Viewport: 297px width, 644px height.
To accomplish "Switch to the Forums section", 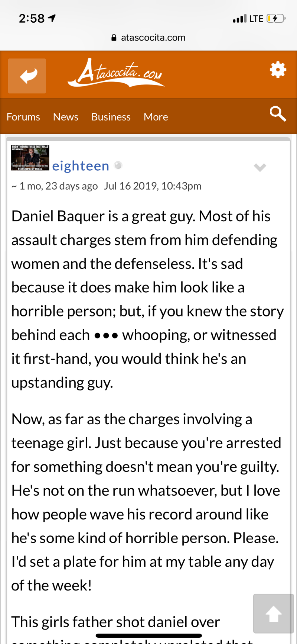I will pyautogui.click(x=23, y=117).
